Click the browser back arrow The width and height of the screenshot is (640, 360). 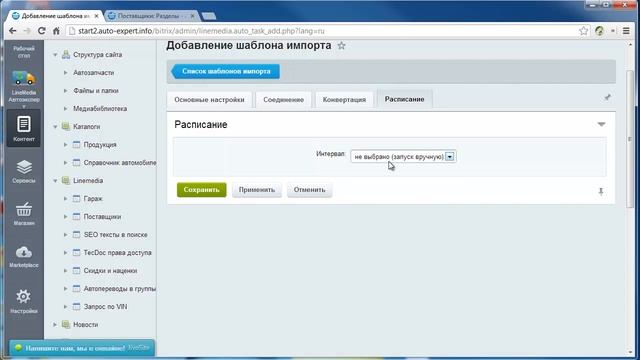tap(13, 31)
